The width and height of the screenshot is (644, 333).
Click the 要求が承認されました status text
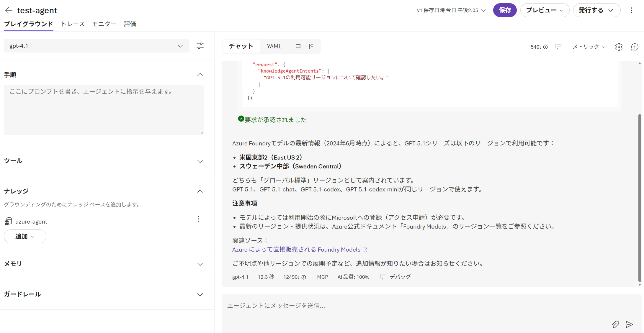275,120
